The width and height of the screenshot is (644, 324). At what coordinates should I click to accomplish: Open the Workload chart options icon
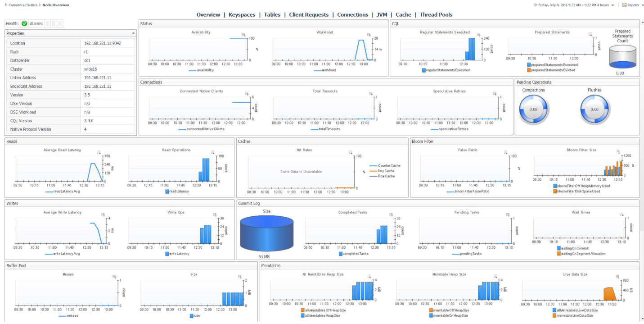pos(369,35)
